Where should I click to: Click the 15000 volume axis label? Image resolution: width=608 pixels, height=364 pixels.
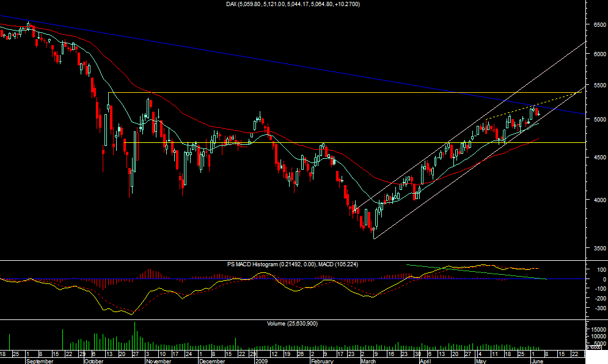click(x=599, y=330)
